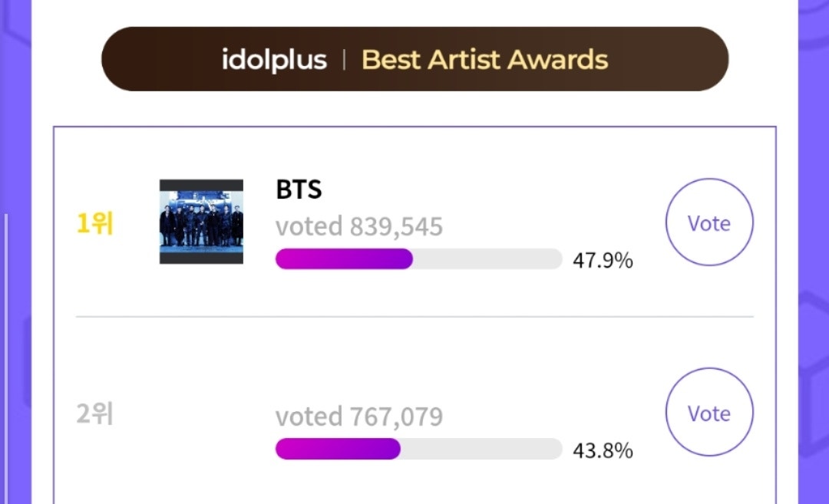Click the idolplus logo in the header banner
This screenshot has width=829, height=504.
[274, 58]
